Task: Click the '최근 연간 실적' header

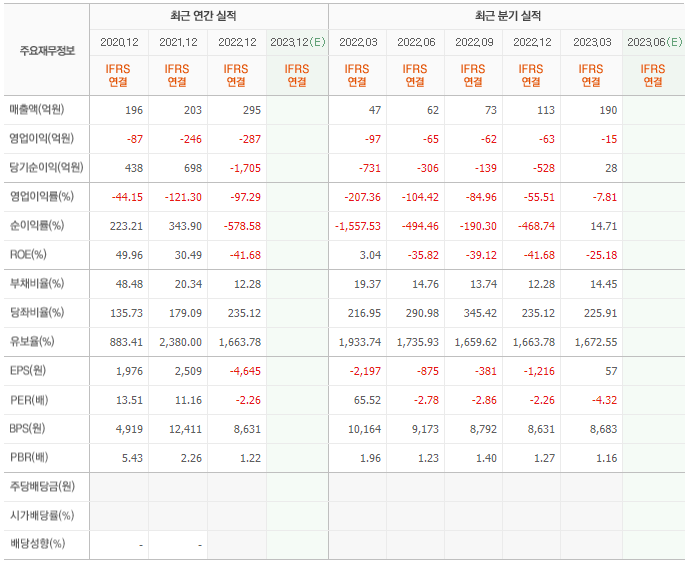Action: (x=203, y=16)
